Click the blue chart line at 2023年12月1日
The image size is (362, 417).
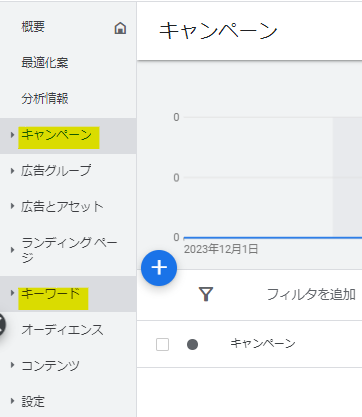(x=272, y=238)
